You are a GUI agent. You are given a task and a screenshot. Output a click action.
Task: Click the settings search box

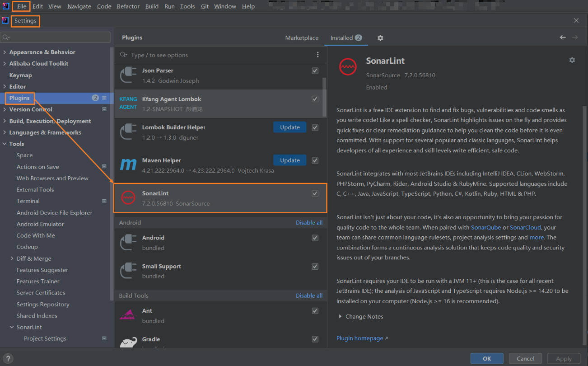(56, 37)
